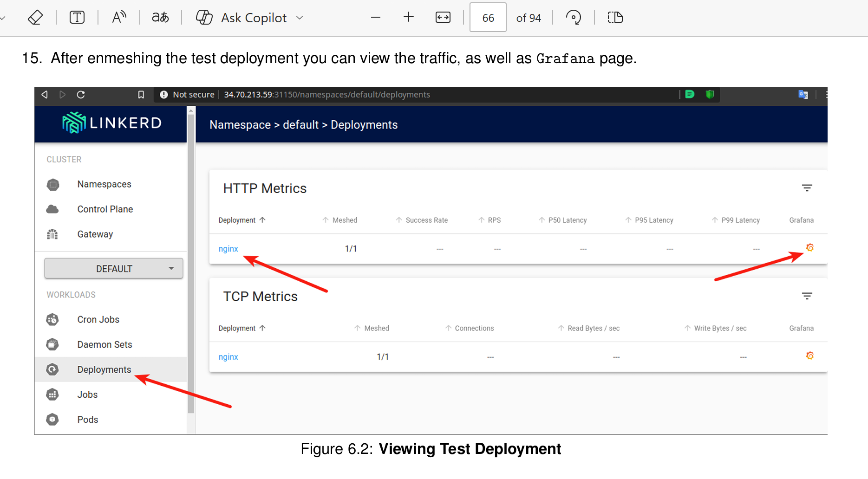Viewport: 868px width, 479px height.
Task: Click Ask Copilot button
Action: coord(241,18)
